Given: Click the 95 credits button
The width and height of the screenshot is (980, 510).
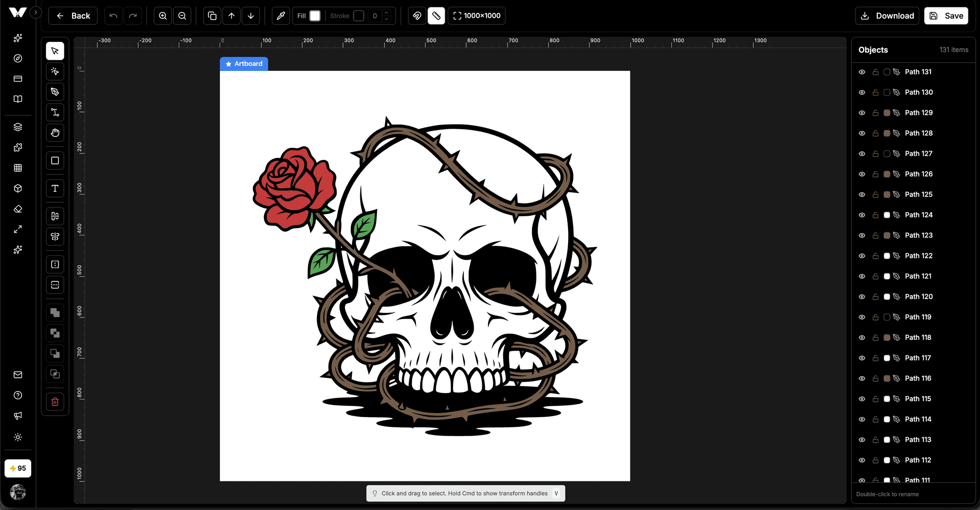Looking at the screenshot, I should pos(18,468).
